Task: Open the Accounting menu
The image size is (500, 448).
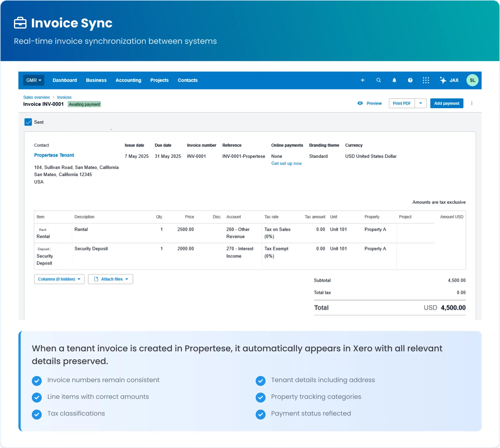Action: point(128,80)
